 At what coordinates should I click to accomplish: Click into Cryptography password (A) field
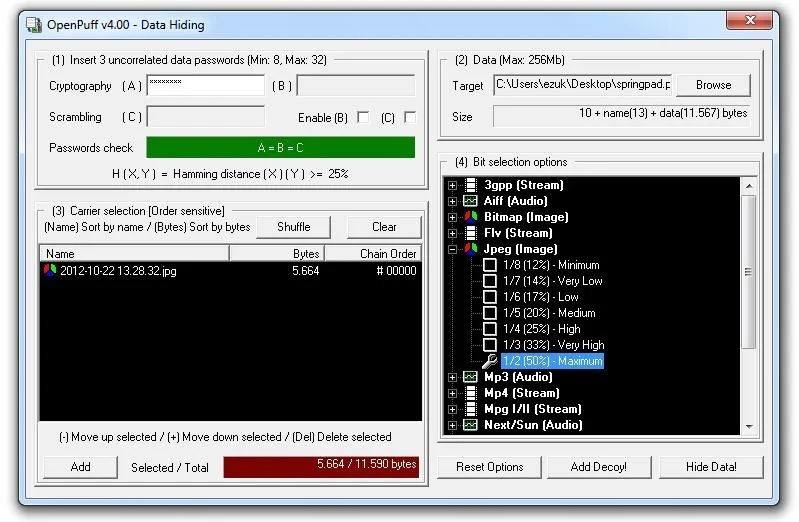pyautogui.click(x=206, y=86)
